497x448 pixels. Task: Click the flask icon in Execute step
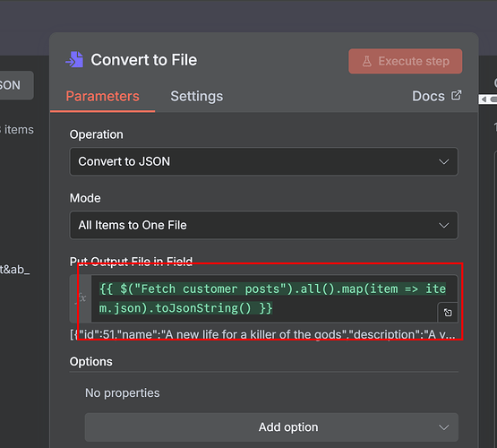point(367,61)
